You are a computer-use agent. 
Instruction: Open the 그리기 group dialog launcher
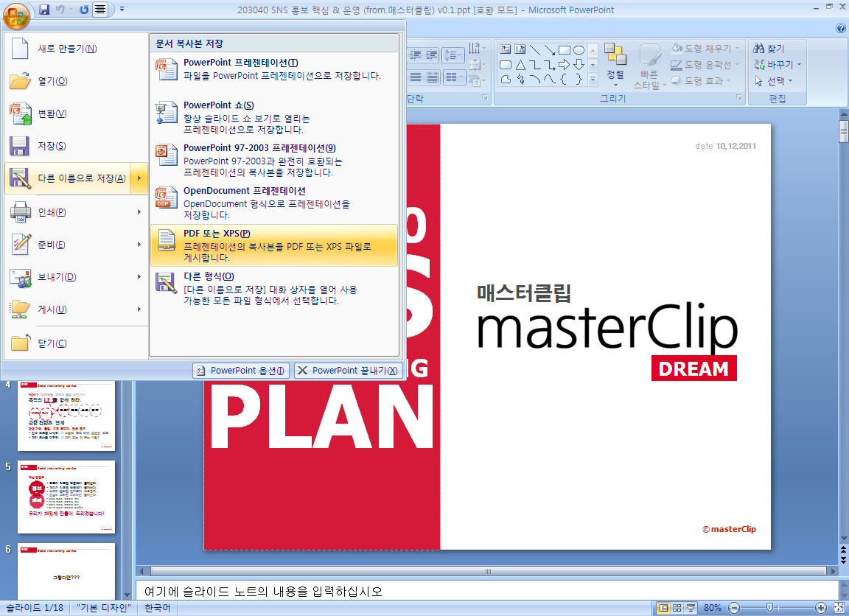738,97
